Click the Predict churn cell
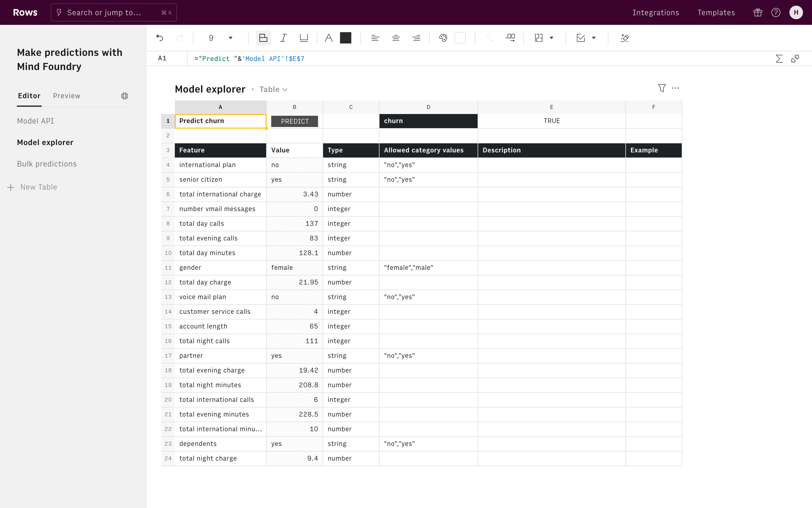The image size is (812, 508). (x=220, y=121)
